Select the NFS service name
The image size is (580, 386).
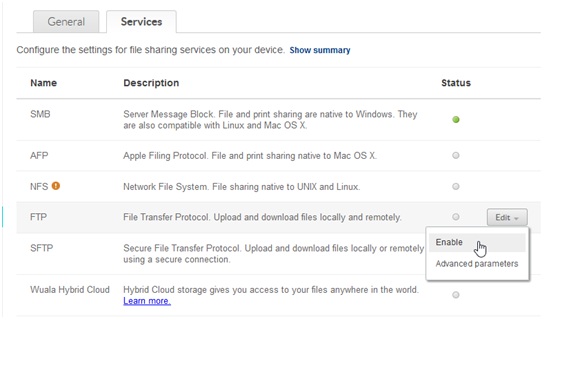coord(39,186)
